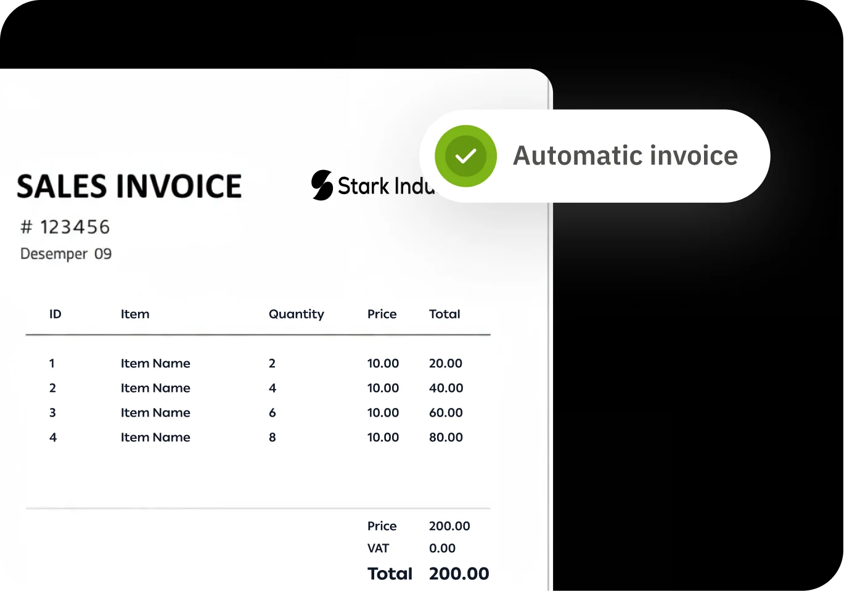
Task: Click the Automatic invoice badge label
Action: 625,156
